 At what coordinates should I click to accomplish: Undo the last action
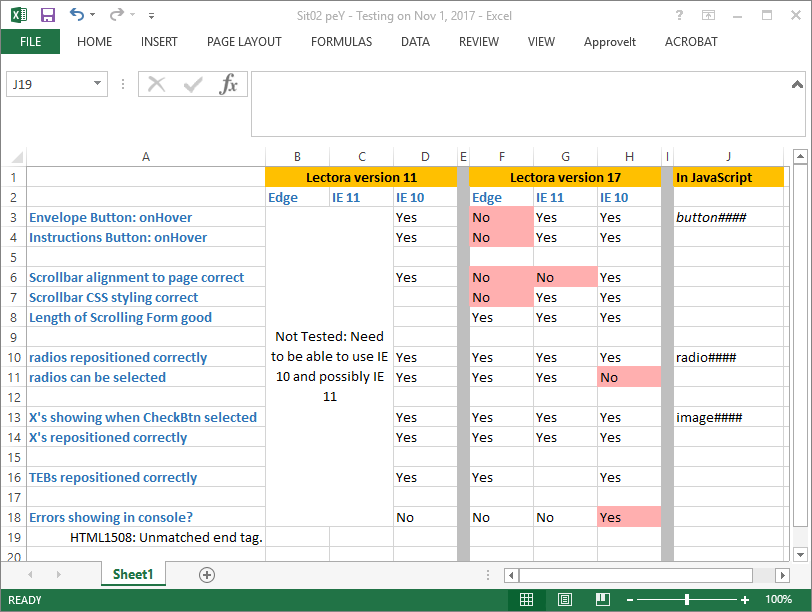[x=77, y=15]
